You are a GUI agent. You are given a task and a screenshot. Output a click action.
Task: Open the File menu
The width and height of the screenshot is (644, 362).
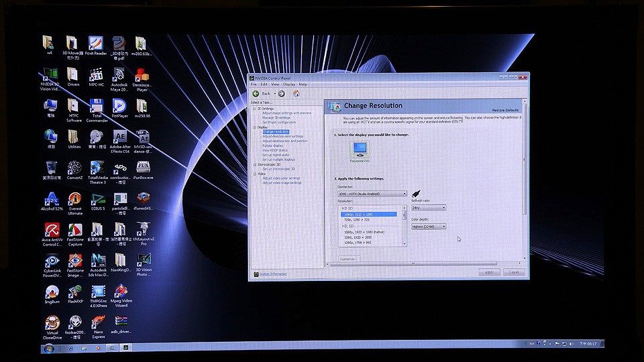pyautogui.click(x=254, y=84)
